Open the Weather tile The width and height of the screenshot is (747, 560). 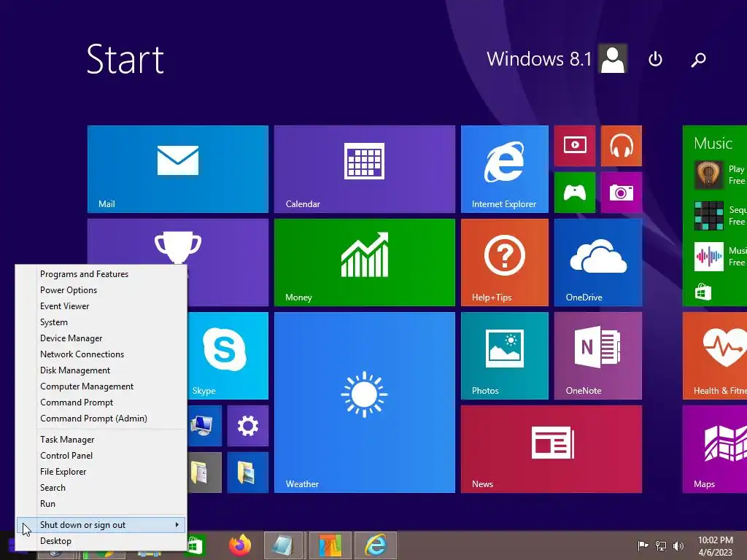coord(365,402)
